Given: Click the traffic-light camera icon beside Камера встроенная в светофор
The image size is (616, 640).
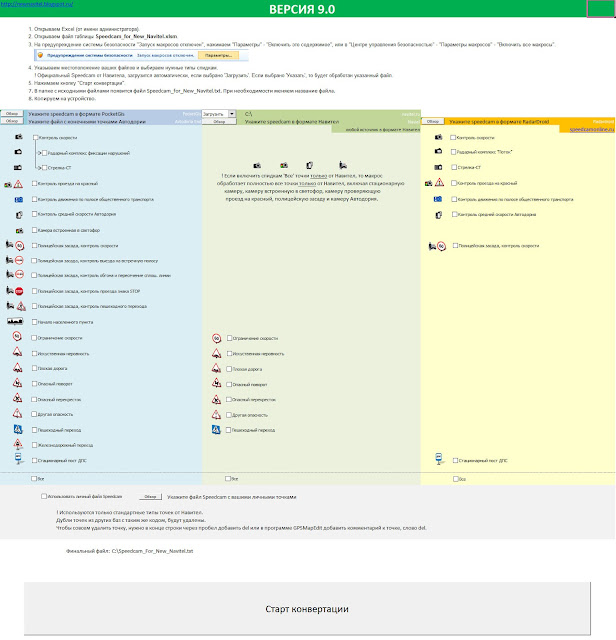Looking at the screenshot, I should click(x=19, y=230).
